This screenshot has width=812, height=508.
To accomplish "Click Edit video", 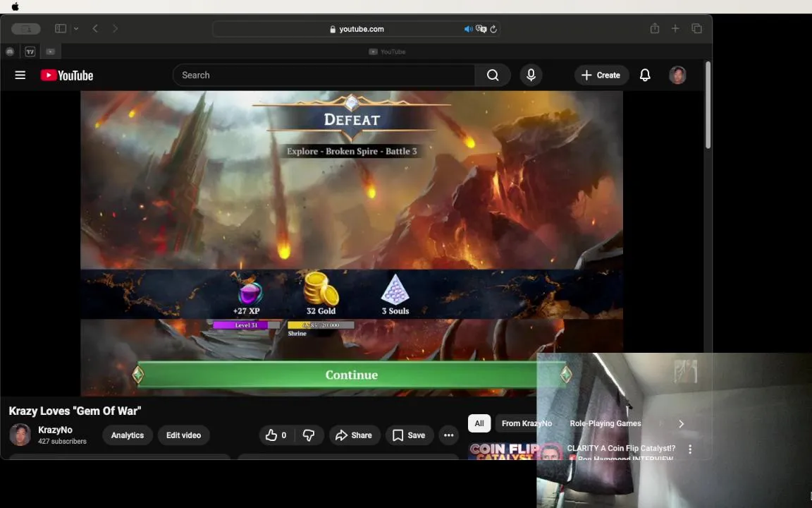I will 183,435.
